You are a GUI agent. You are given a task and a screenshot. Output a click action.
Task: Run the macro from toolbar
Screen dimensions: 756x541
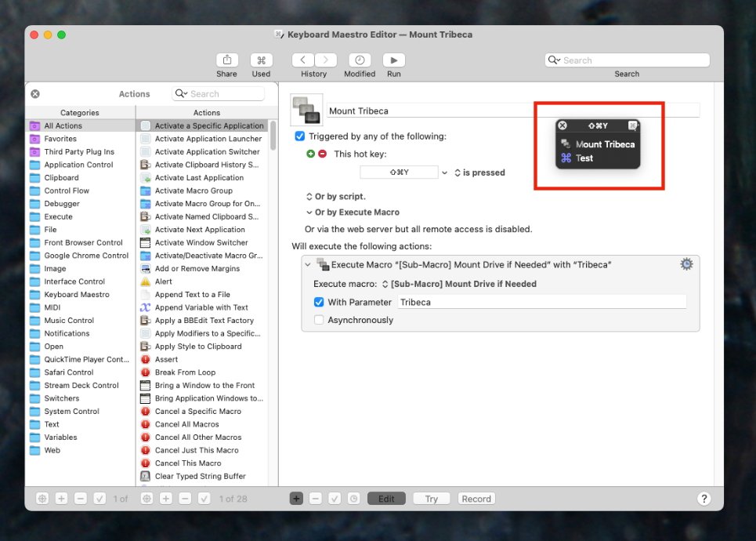[394, 60]
